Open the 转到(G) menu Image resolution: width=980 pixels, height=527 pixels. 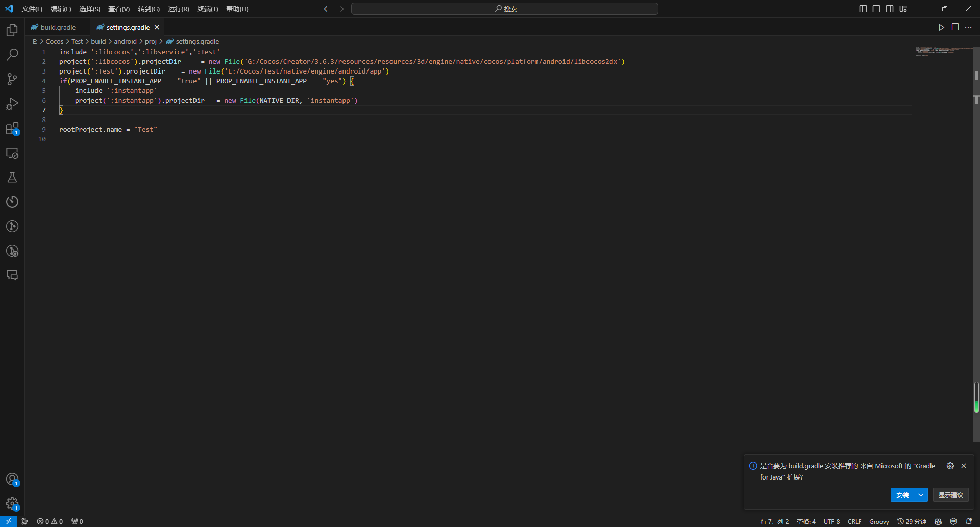point(149,9)
